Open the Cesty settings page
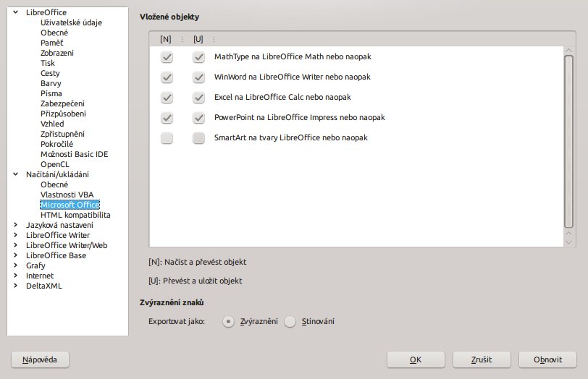This screenshot has height=379, width=588. point(50,73)
